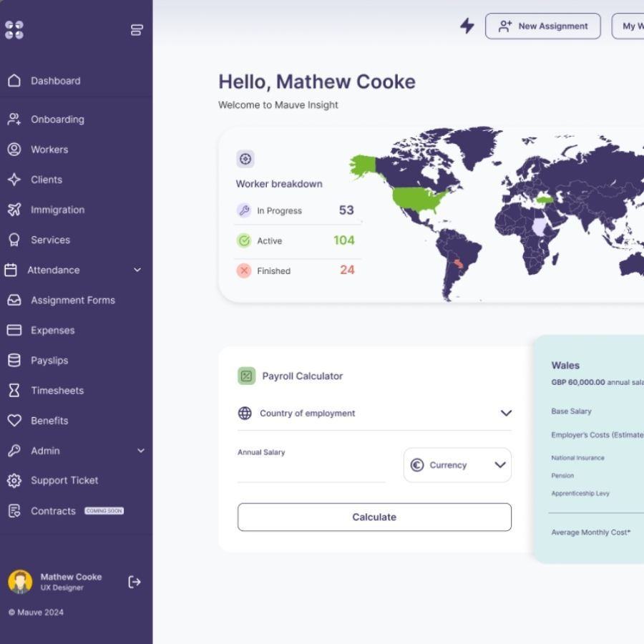Click the In Progress count 53
The height and width of the screenshot is (644, 644).
pos(346,210)
